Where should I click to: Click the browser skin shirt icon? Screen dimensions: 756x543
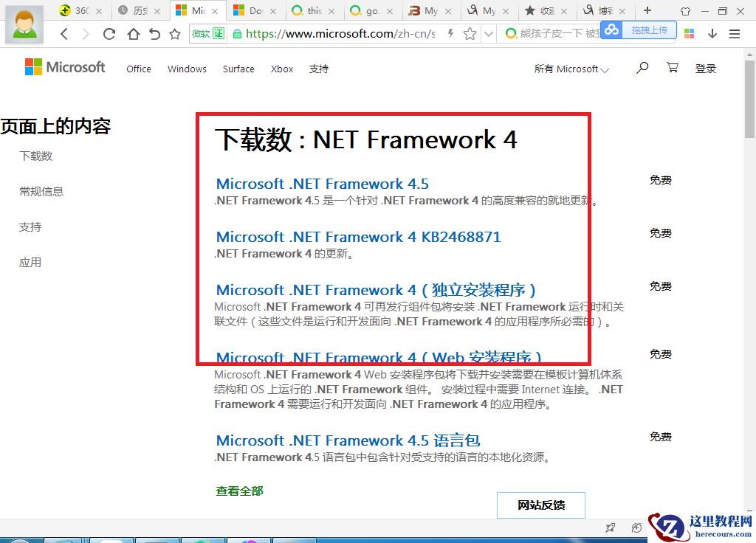(x=685, y=11)
